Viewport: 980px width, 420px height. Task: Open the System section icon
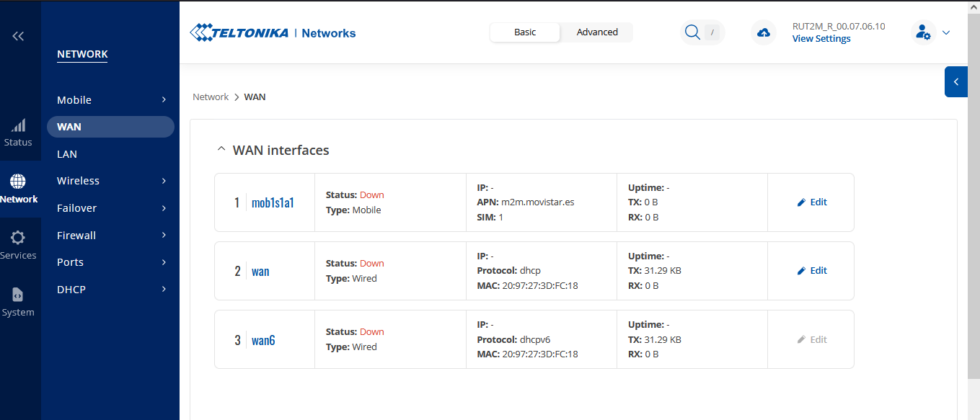click(18, 301)
